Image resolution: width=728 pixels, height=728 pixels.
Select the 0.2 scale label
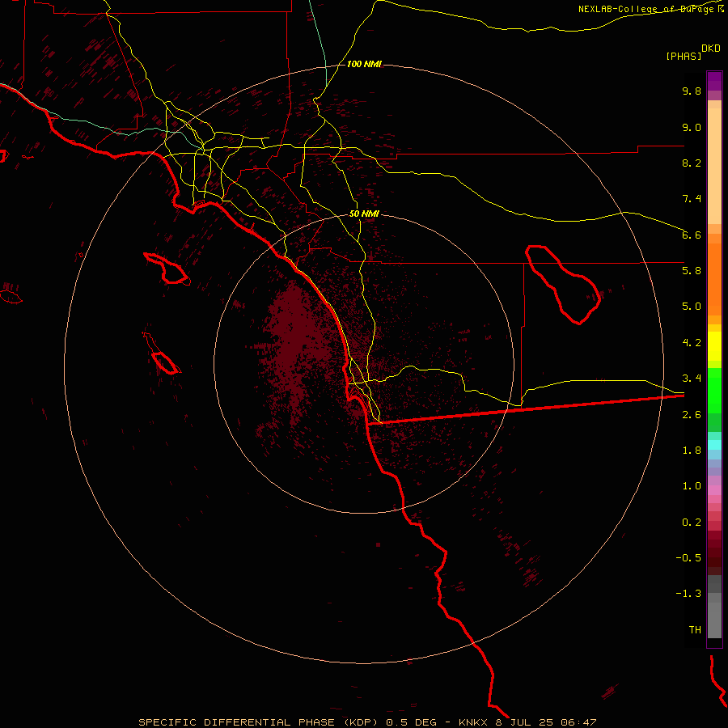692,523
